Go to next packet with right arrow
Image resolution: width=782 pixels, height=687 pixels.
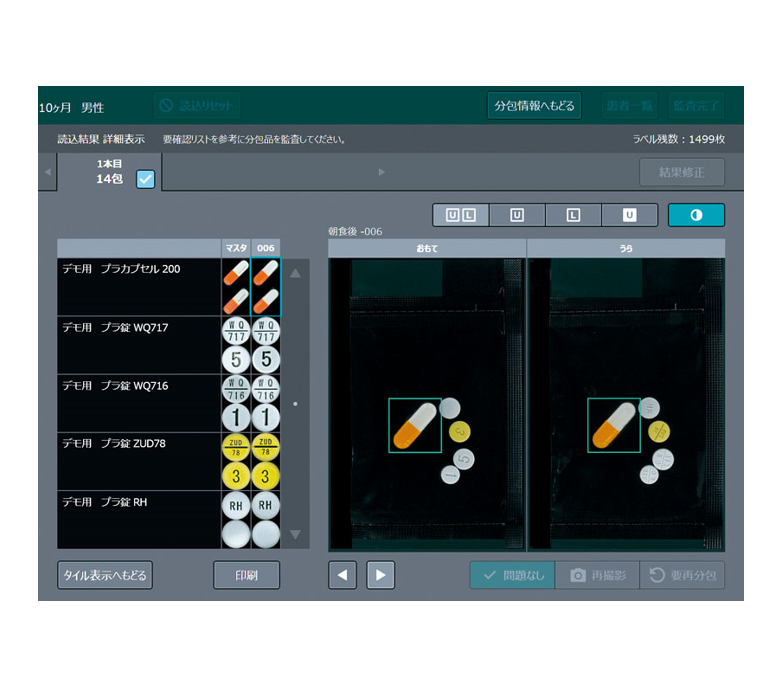[380, 575]
